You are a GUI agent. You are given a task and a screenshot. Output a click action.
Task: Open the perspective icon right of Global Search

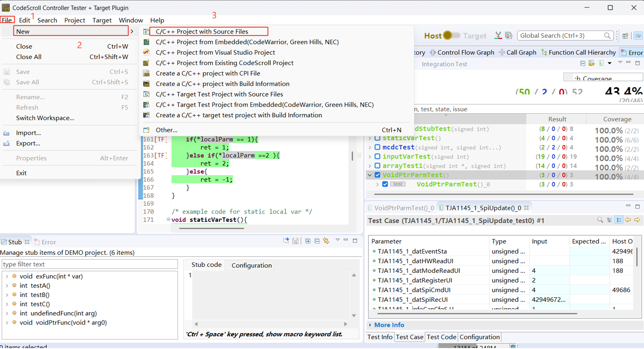pyautogui.click(x=625, y=36)
